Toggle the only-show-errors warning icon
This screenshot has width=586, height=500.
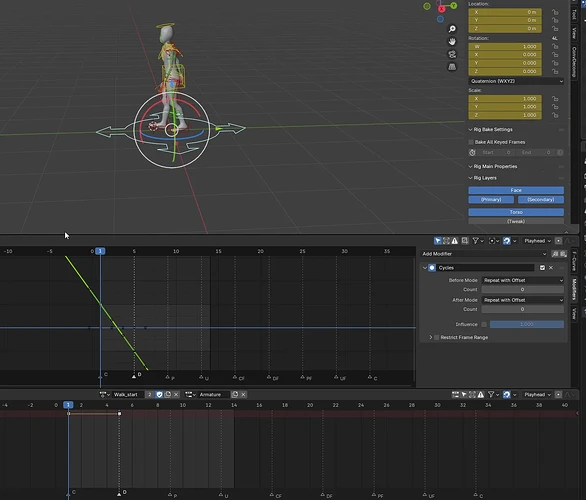click(454, 241)
